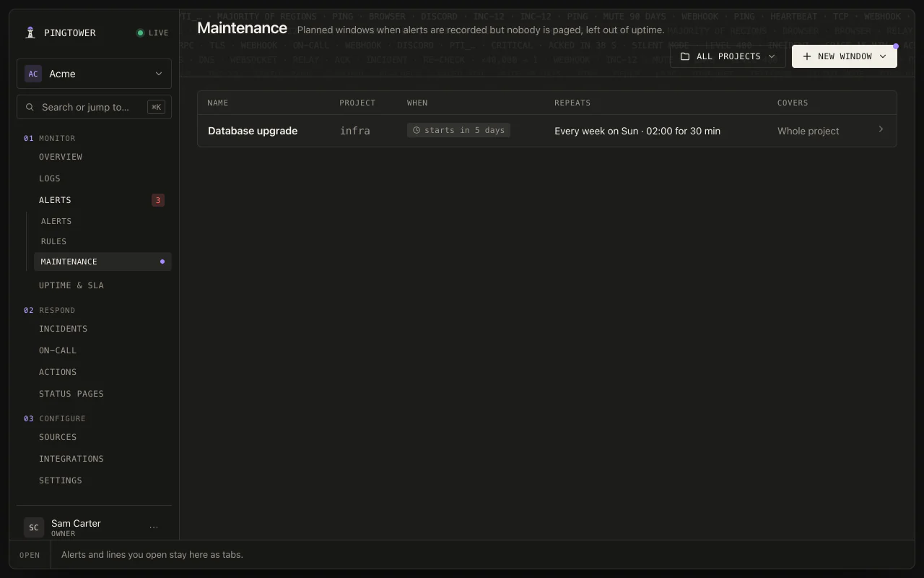Click the NAME column header
The image size is (924, 578).
[218, 103]
